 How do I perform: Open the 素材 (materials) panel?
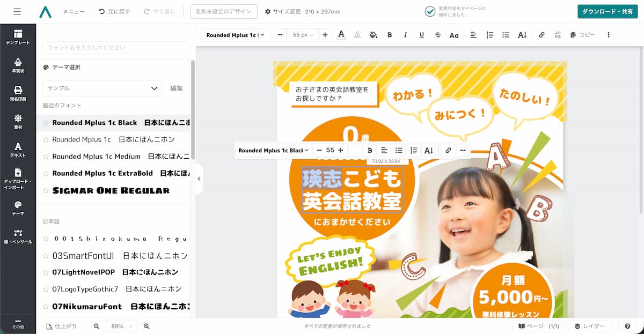[x=18, y=122]
